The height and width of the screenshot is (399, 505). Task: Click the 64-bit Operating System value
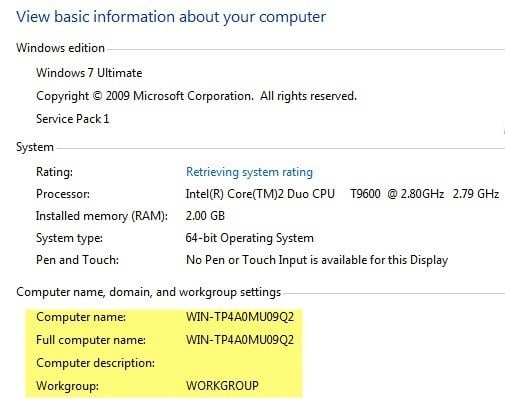click(249, 238)
